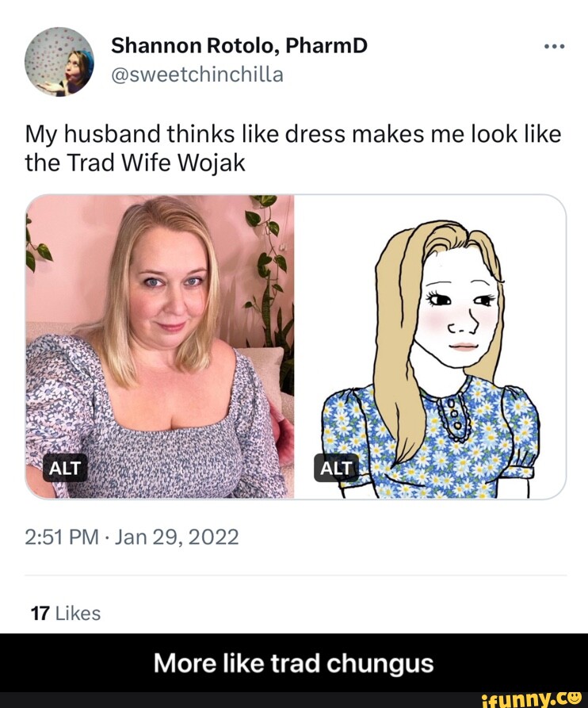Open the display name Shannon Rotolo, PharmD
The image size is (588, 708).
click(239, 46)
